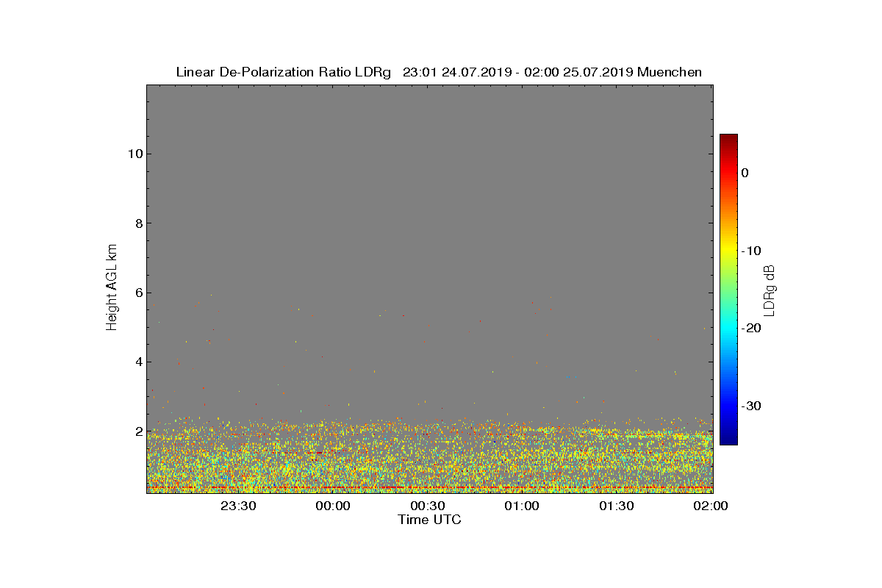Click the colorbar value '-30'
The height and width of the screenshot is (588, 882).
tap(751, 406)
